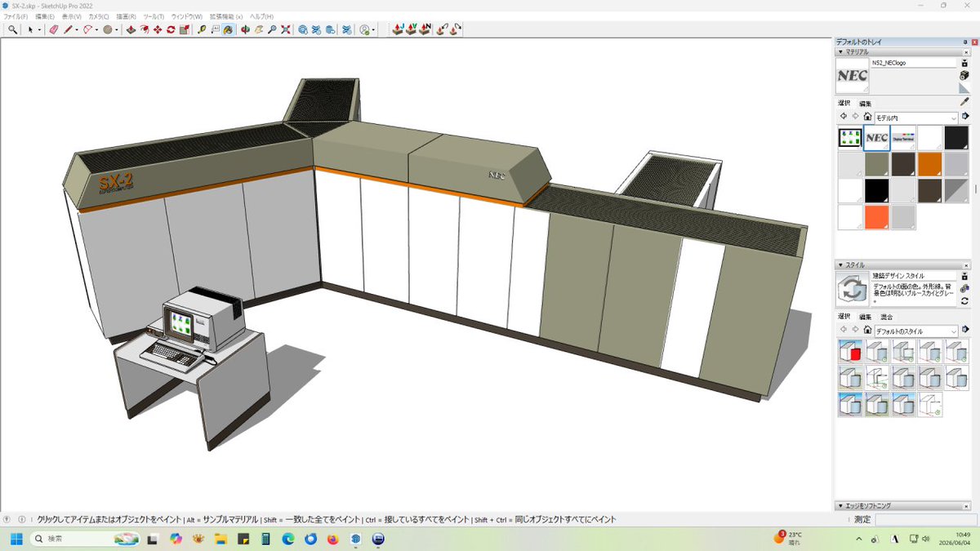Open the デフォルトのスタイル collection dropdown

[x=915, y=331]
